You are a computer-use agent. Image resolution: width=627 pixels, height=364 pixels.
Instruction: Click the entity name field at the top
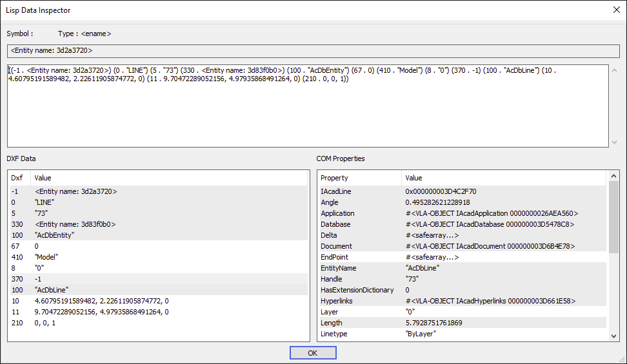[313, 51]
